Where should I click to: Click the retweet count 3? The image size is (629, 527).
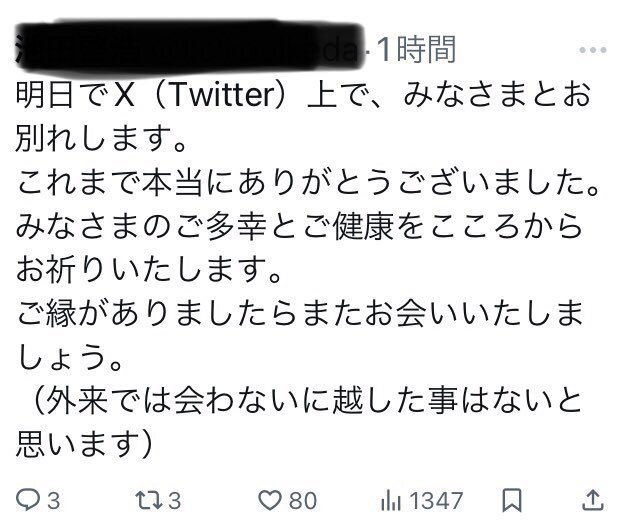coord(174,501)
